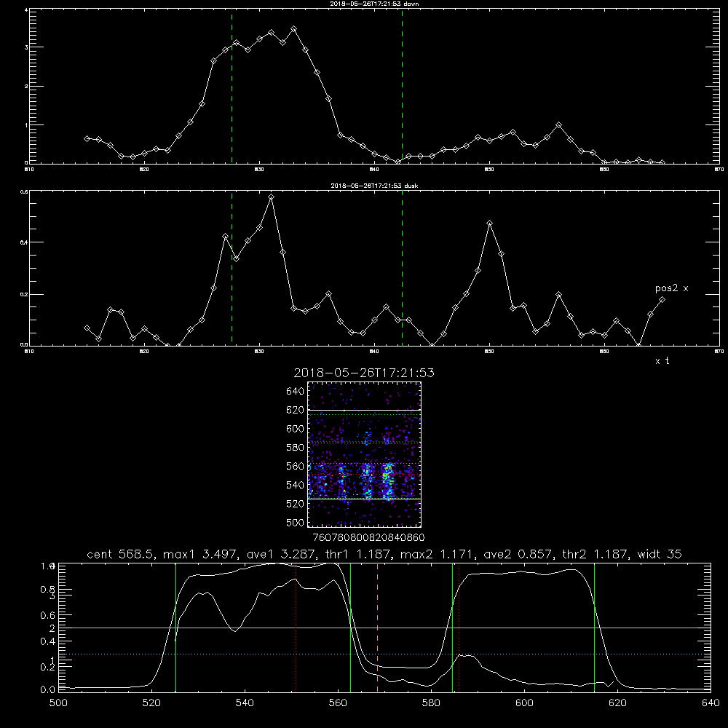
Task: Click y-axis label 3 on dawn plot
Action: [26, 47]
